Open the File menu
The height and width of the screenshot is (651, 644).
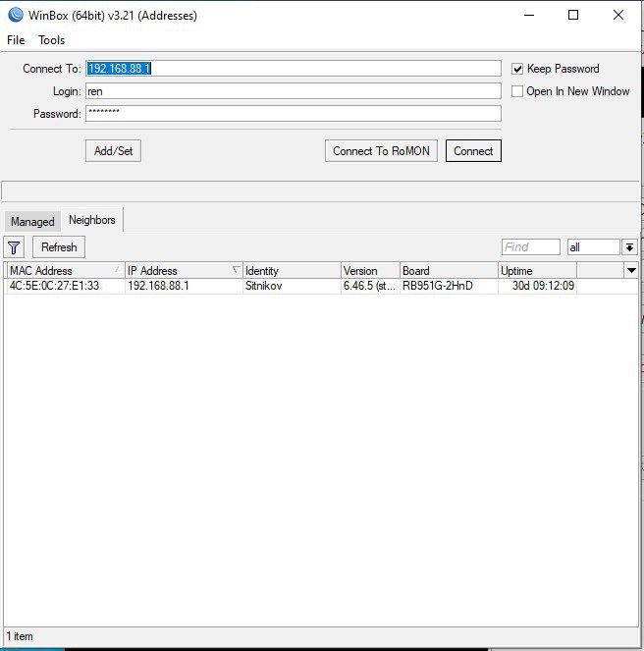click(16, 40)
